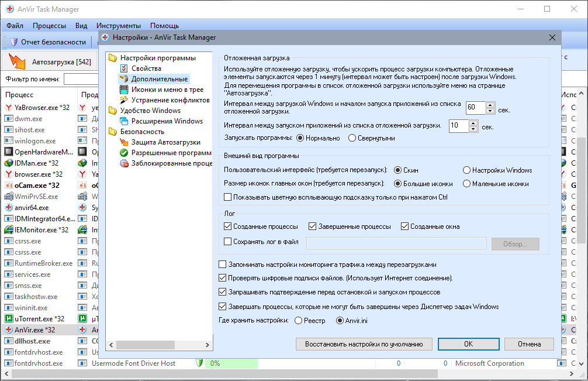Screen dimensions: 588x381
Task: Increase the 10 sec launch interval
Action: [x=473, y=123]
